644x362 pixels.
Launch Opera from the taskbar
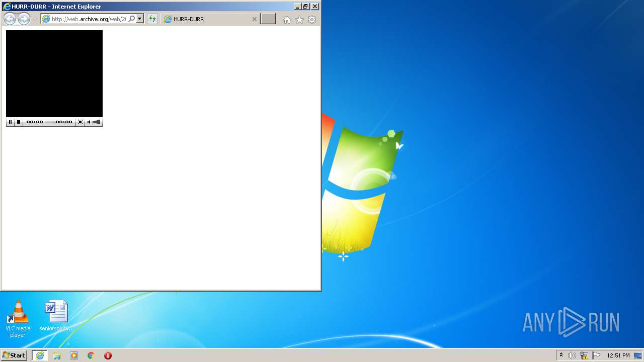[x=108, y=355]
